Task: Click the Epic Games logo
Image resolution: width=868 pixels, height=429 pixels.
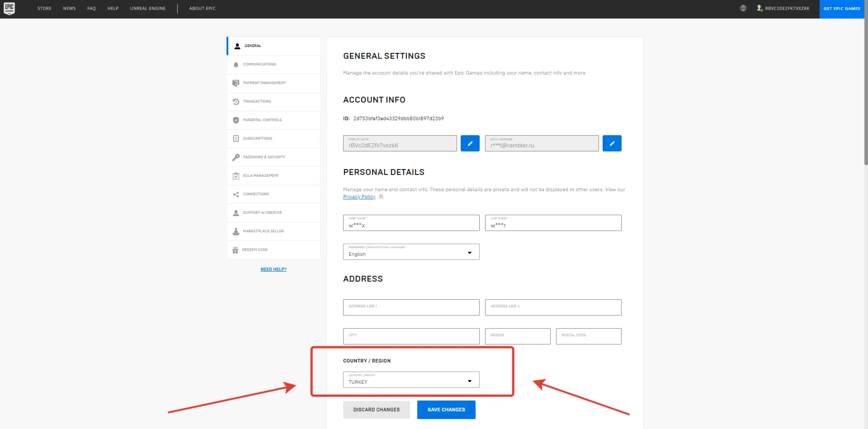Action: [x=9, y=9]
